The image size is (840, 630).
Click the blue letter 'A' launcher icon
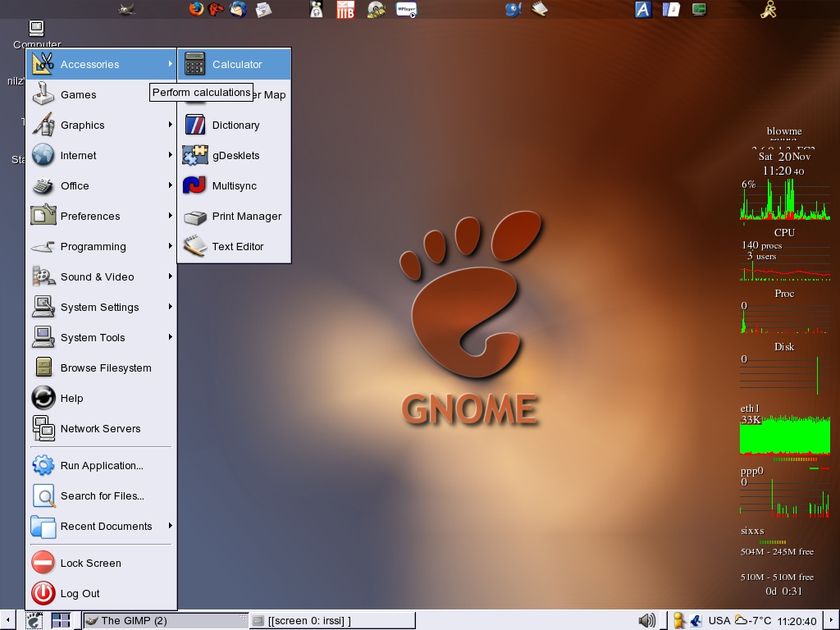pyautogui.click(x=643, y=9)
